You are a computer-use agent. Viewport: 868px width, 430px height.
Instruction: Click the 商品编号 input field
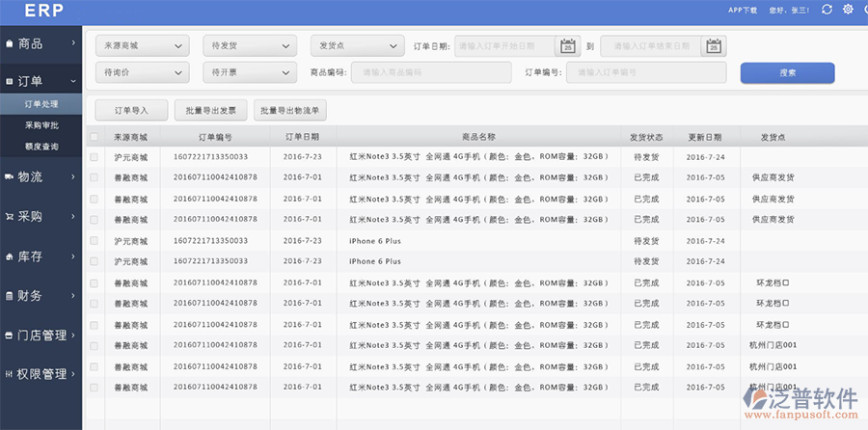pyautogui.click(x=431, y=72)
